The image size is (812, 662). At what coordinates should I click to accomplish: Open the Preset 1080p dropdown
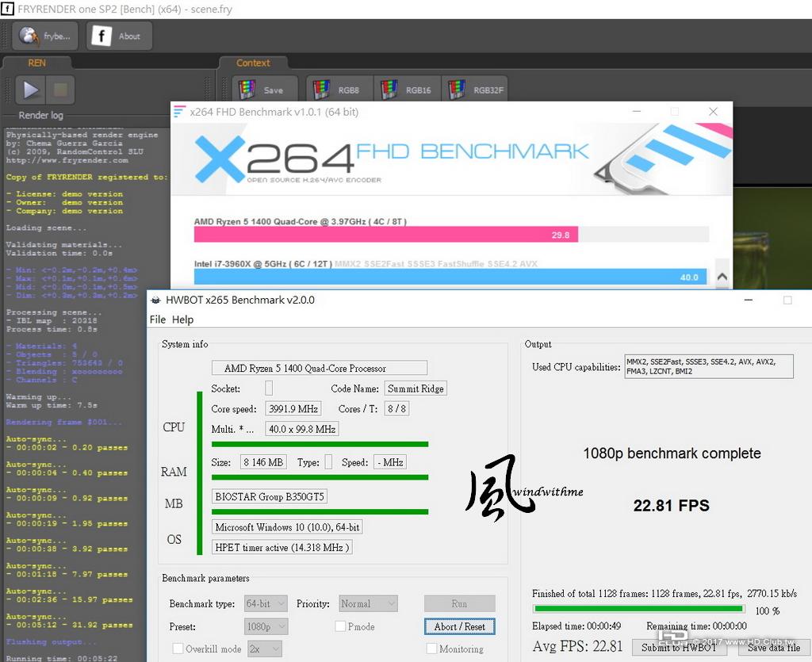tap(266, 626)
